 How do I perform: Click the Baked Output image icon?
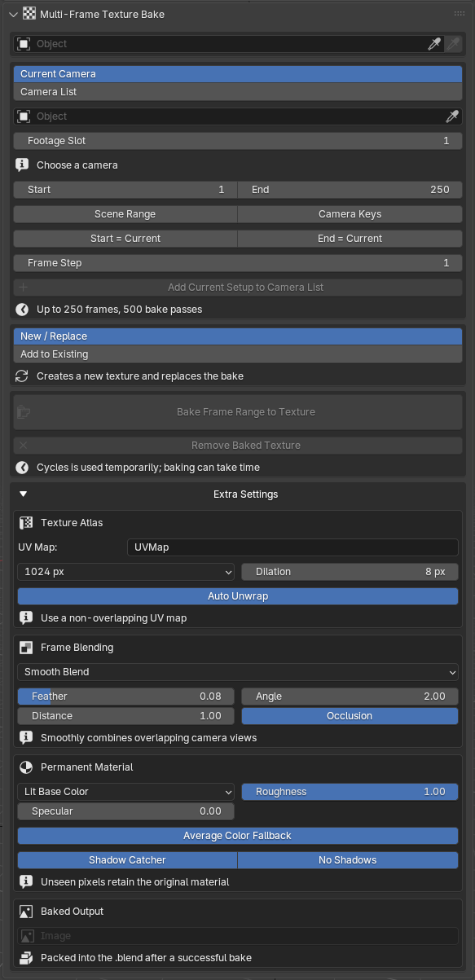pos(27,912)
